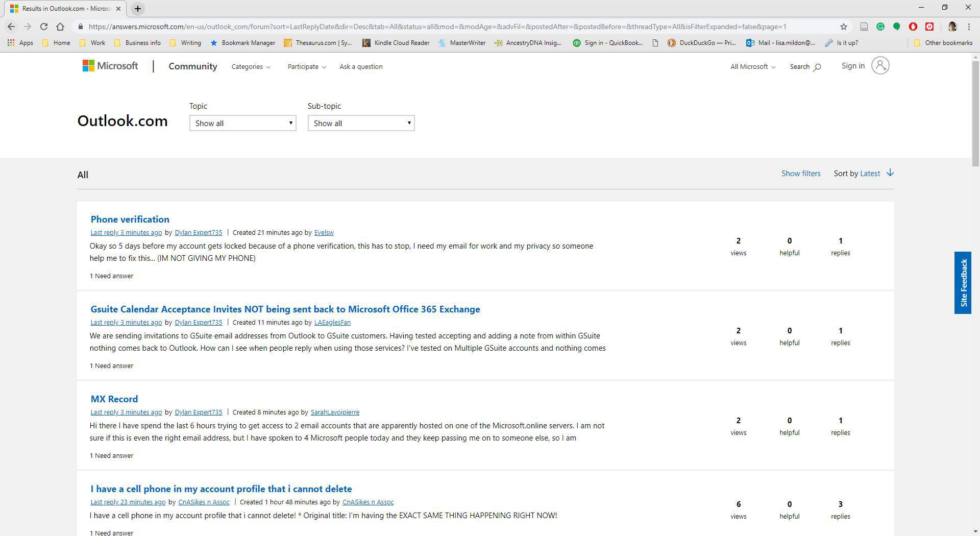Close the Results in Outlook.com tab

tap(118, 9)
